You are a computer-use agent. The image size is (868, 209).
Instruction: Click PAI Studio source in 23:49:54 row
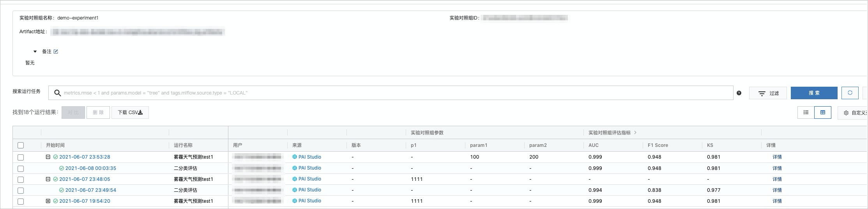coord(310,190)
